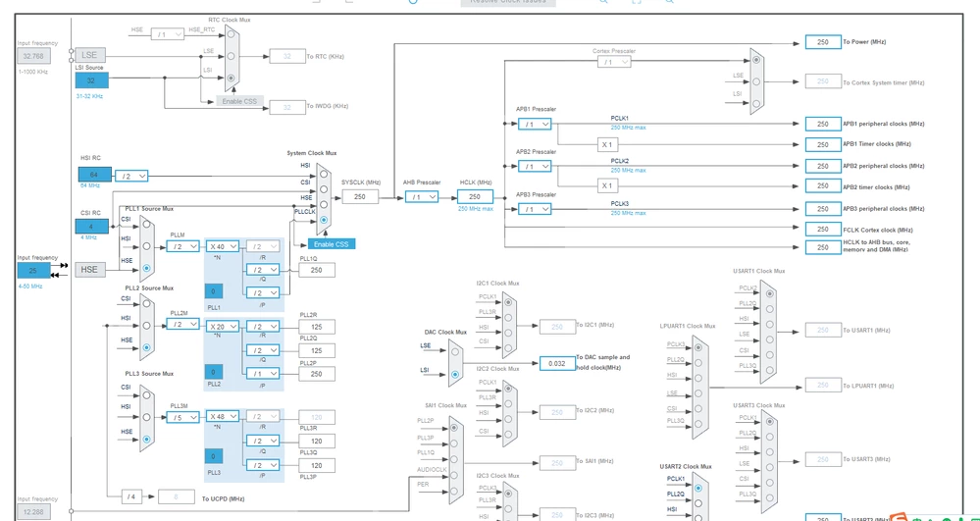Select LSE input on RTC Clock Mux
Viewport: 980px width, 521px height.
(232, 56)
